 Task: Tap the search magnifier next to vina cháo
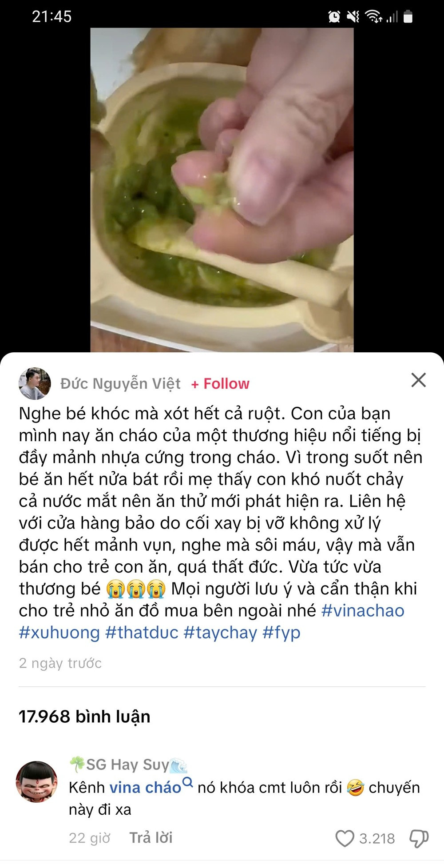coord(188,782)
